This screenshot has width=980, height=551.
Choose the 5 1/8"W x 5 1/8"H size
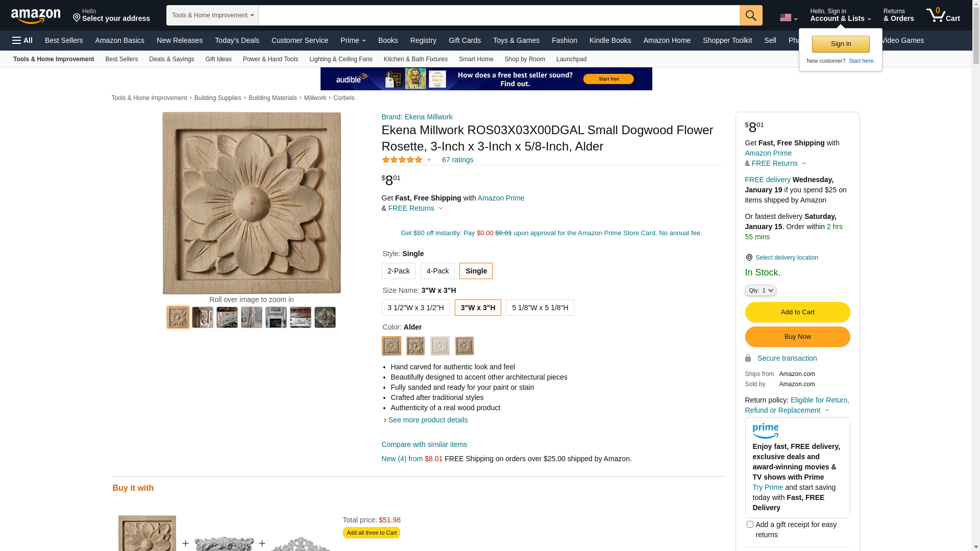tap(540, 308)
